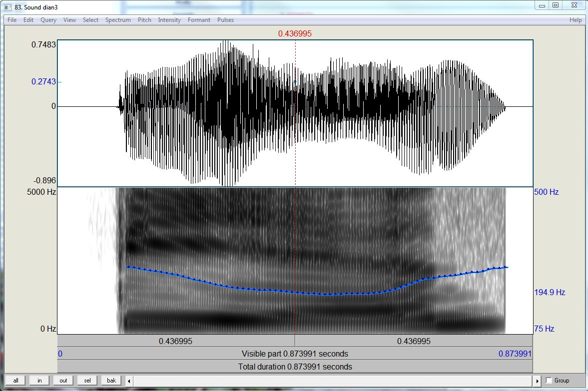Click the 75 Hz pitch floor label
Image resolution: width=588 pixels, height=391 pixels.
(x=544, y=329)
